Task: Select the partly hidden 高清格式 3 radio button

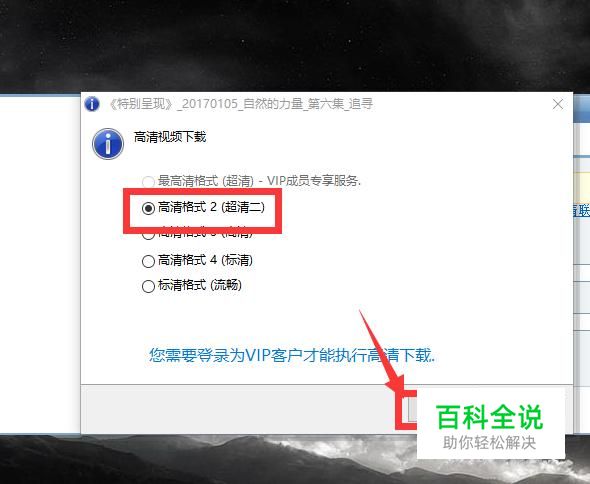Action: pos(148,235)
